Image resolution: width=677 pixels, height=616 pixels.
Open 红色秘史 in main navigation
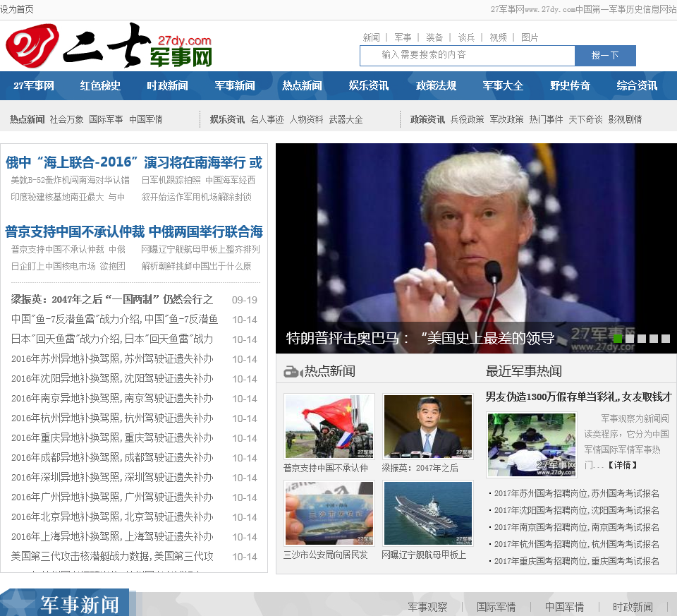pos(100,85)
